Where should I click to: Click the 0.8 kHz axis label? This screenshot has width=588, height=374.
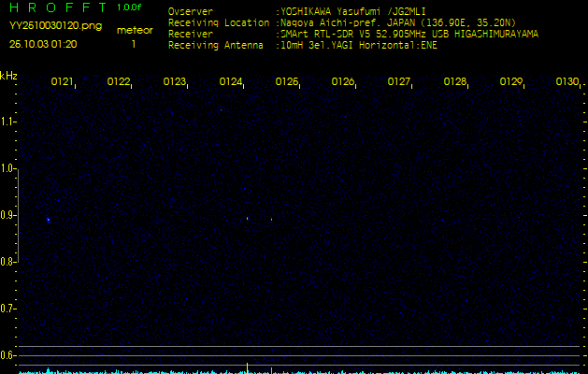click(x=7, y=262)
